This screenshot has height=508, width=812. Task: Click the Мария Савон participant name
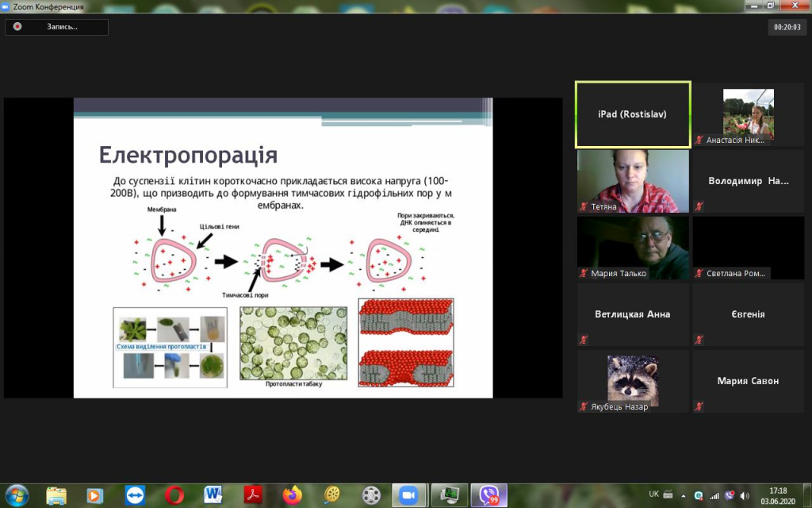coord(748,381)
